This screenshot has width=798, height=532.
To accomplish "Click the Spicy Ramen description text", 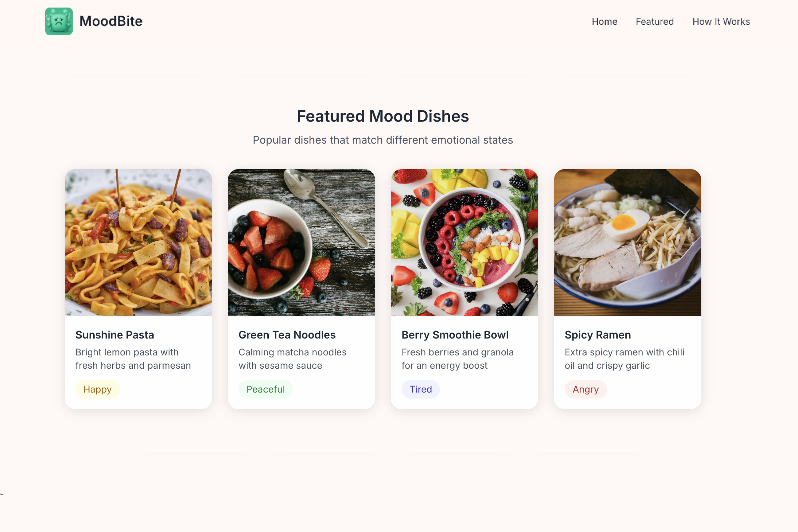I will [624, 359].
